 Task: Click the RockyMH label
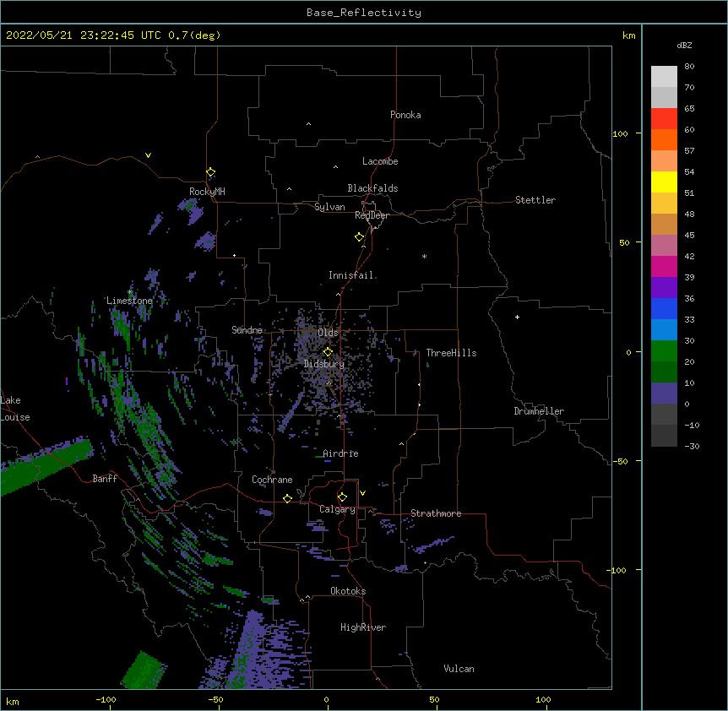point(207,192)
